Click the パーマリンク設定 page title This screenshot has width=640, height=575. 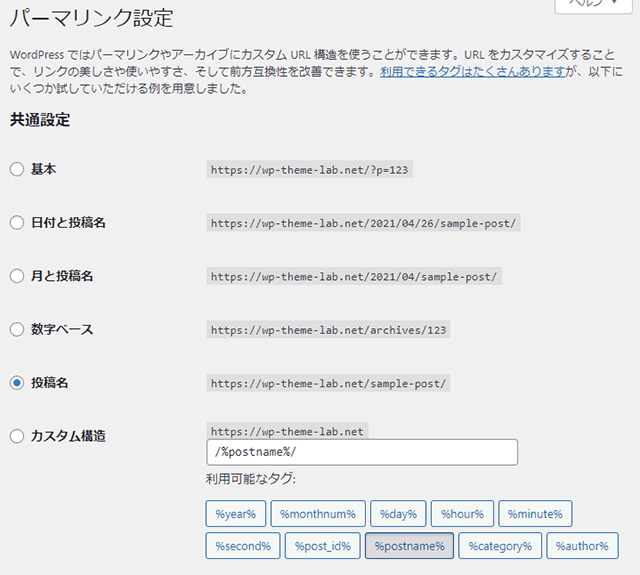click(x=91, y=18)
